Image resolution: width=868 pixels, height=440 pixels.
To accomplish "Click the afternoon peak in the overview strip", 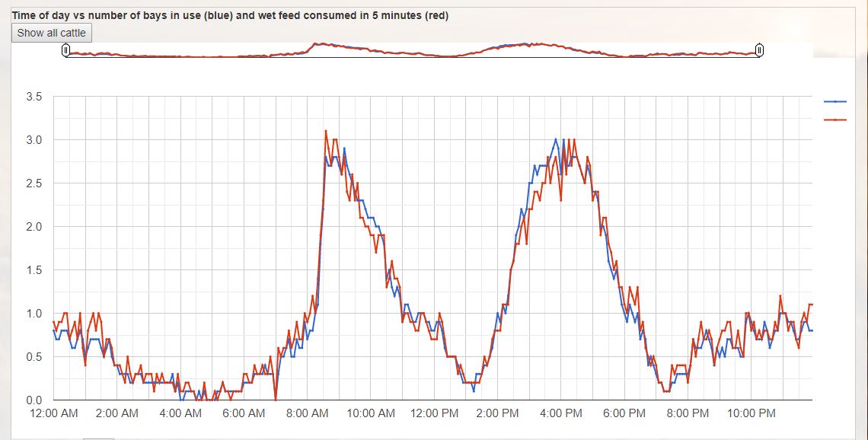I will pos(525,44).
